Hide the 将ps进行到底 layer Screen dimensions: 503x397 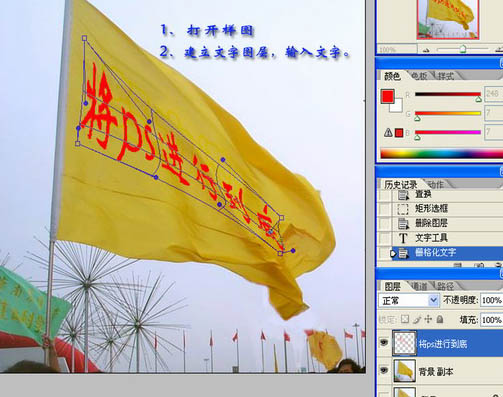click(384, 343)
